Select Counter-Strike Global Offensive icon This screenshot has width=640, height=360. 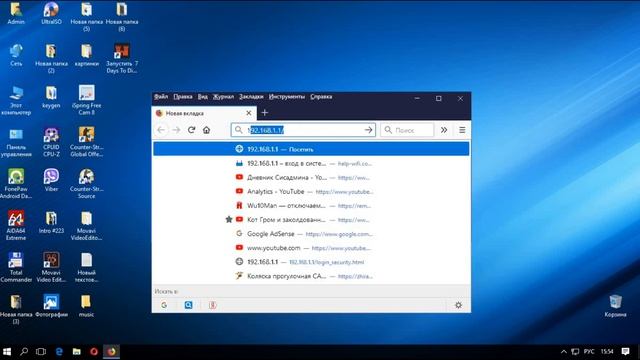pos(87,142)
